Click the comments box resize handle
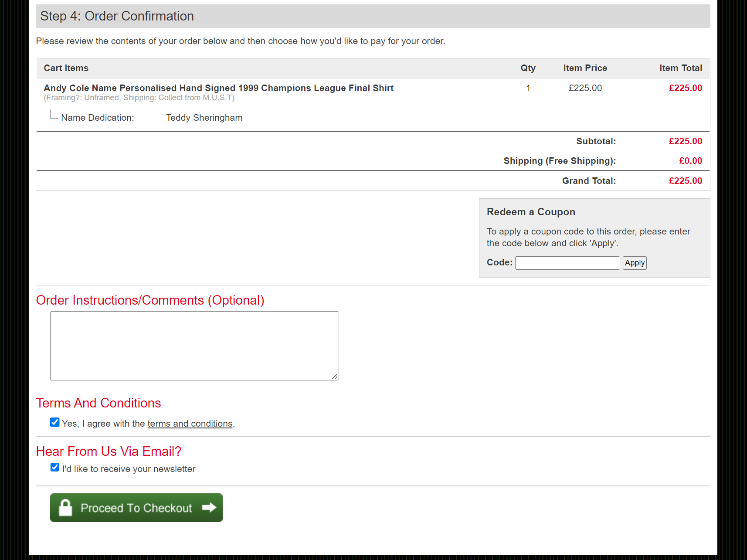 [x=335, y=377]
